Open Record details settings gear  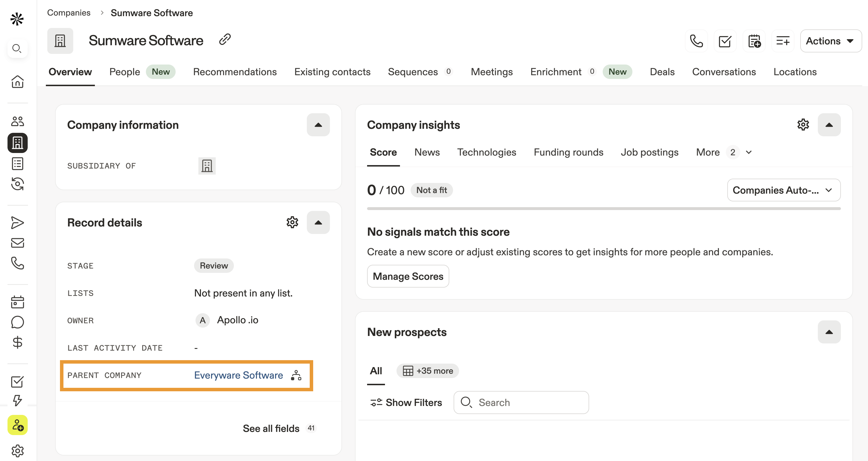pyautogui.click(x=292, y=222)
